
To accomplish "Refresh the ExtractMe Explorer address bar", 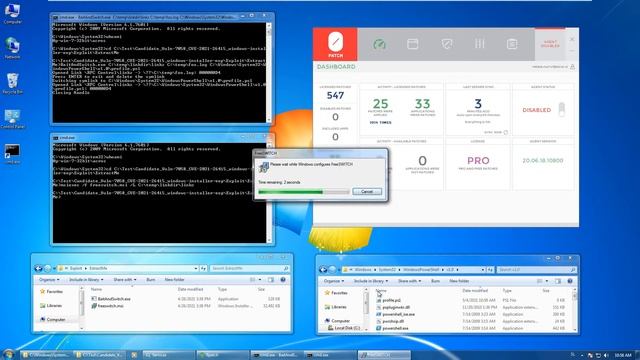I will tap(203, 268).
